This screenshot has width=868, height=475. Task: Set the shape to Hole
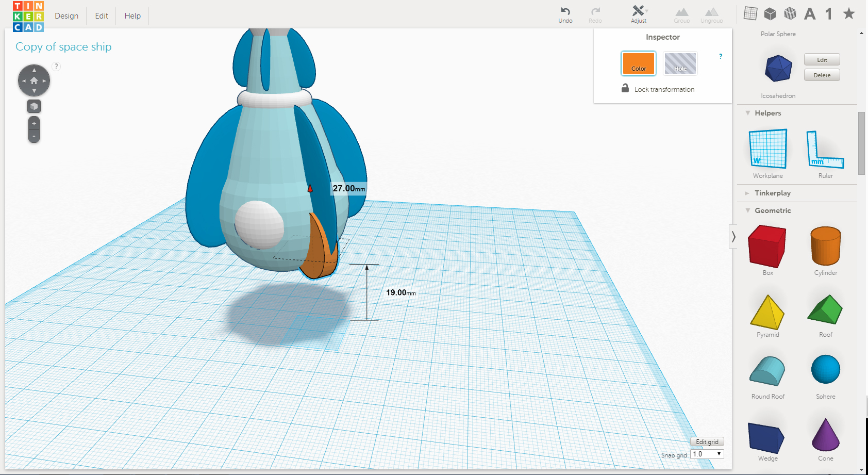pyautogui.click(x=680, y=63)
